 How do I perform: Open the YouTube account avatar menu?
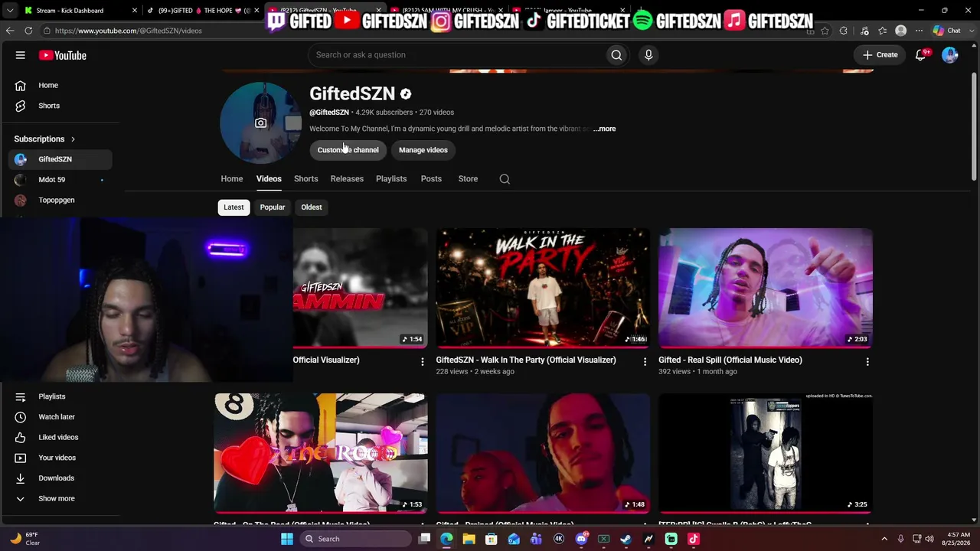click(x=949, y=55)
